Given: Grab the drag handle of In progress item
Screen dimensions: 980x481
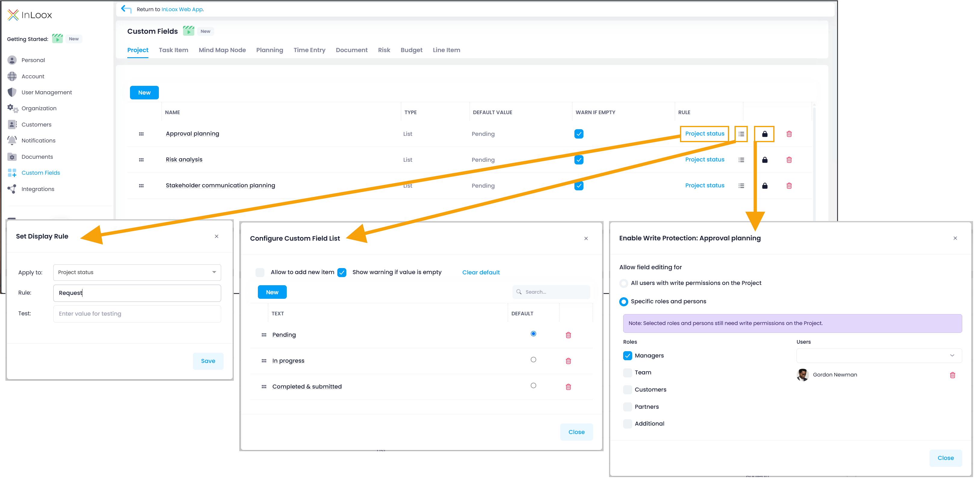Looking at the screenshot, I should point(264,361).
